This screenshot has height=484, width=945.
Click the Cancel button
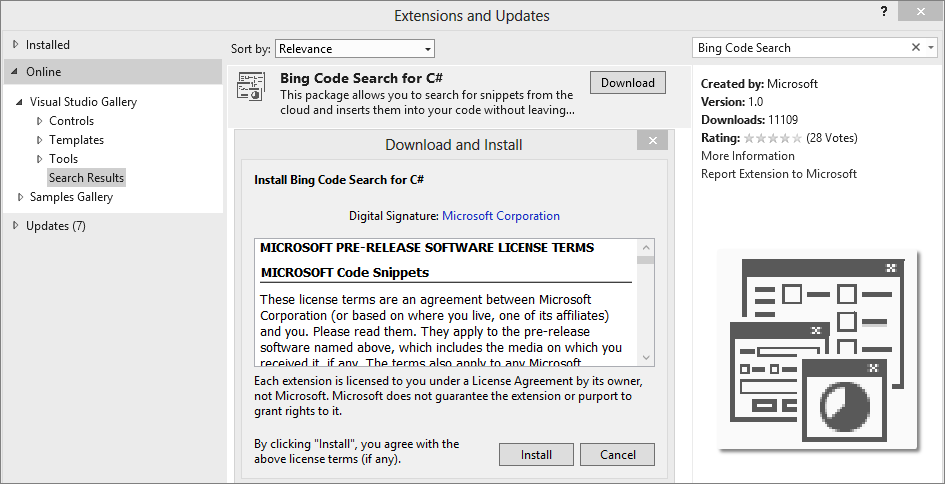[x=617, y=454]
